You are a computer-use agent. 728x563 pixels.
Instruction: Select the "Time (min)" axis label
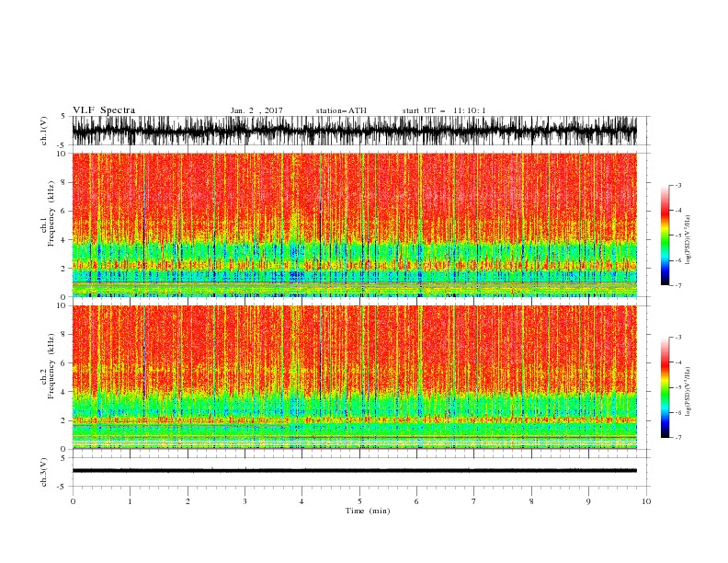click(x=368, y=511)
